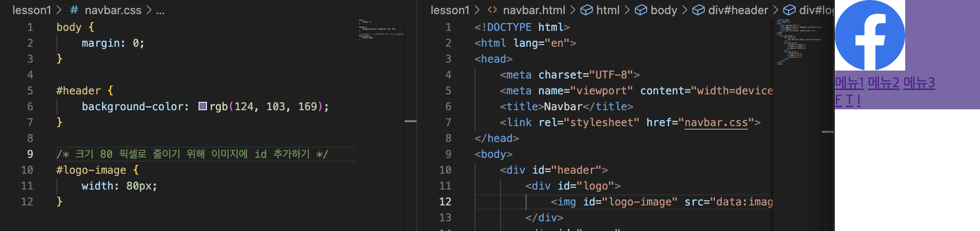Click line number 9 in the CSS editor gutter
980x231 pixels.
[x=30, y=154]
